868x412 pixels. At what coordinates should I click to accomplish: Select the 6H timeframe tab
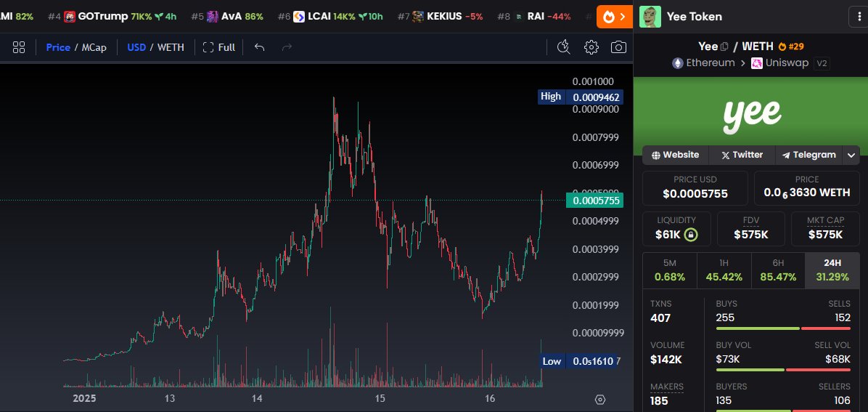778,270
